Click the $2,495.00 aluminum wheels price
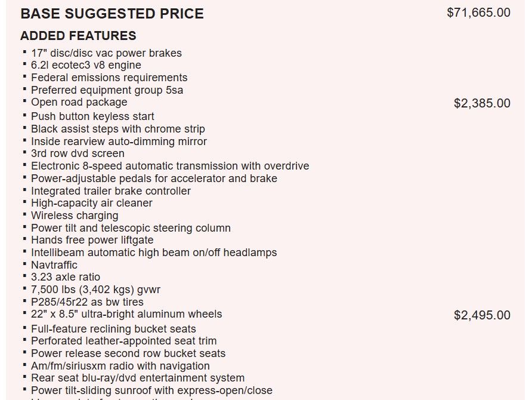 pyautogui.click(x=482, y=315)
